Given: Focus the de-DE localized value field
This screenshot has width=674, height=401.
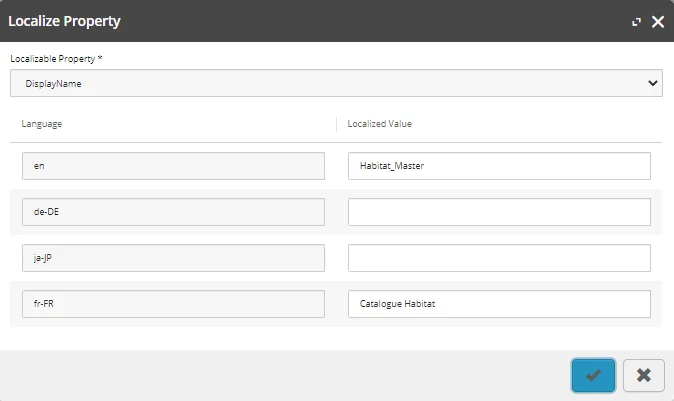Looking at the screenshot, I should coord(499,212).
